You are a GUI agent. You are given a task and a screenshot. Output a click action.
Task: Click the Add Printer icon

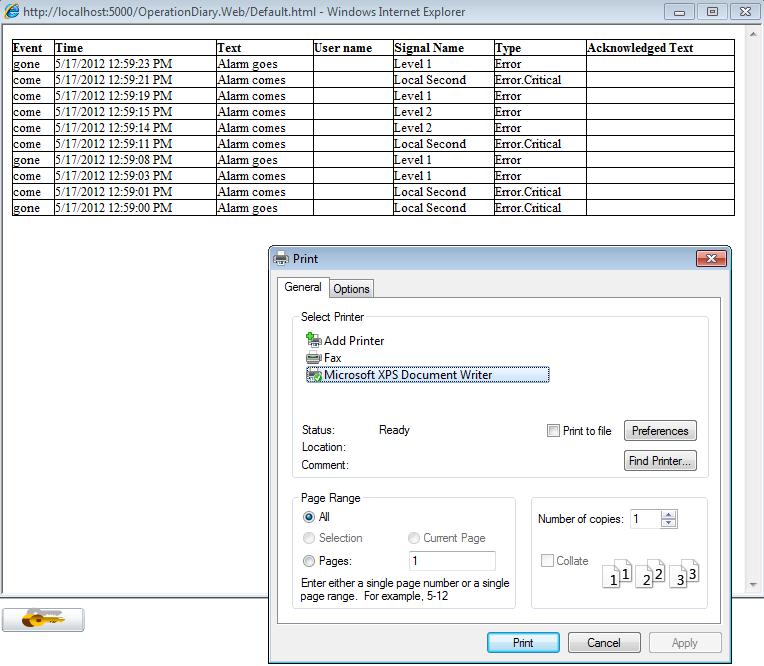(x=314, y=341)
